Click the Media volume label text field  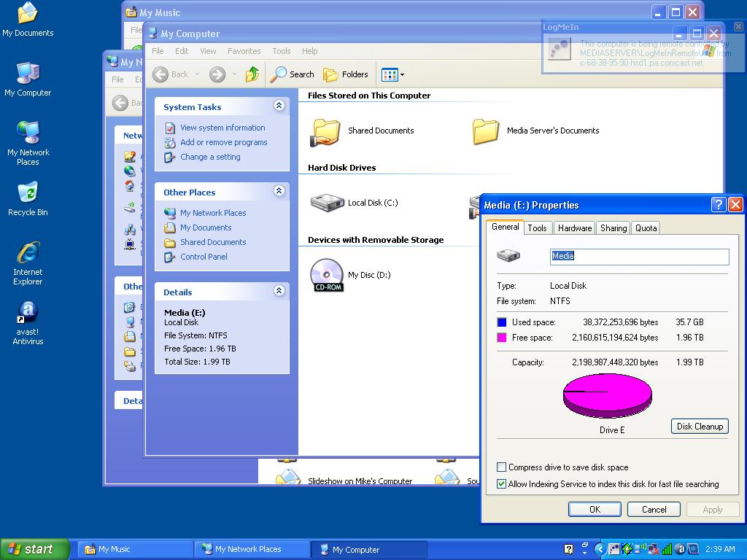pos(639,256)
